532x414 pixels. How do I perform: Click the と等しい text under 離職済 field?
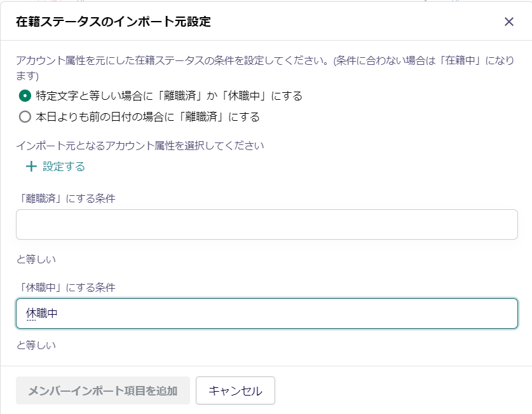[x=36, y=259]
